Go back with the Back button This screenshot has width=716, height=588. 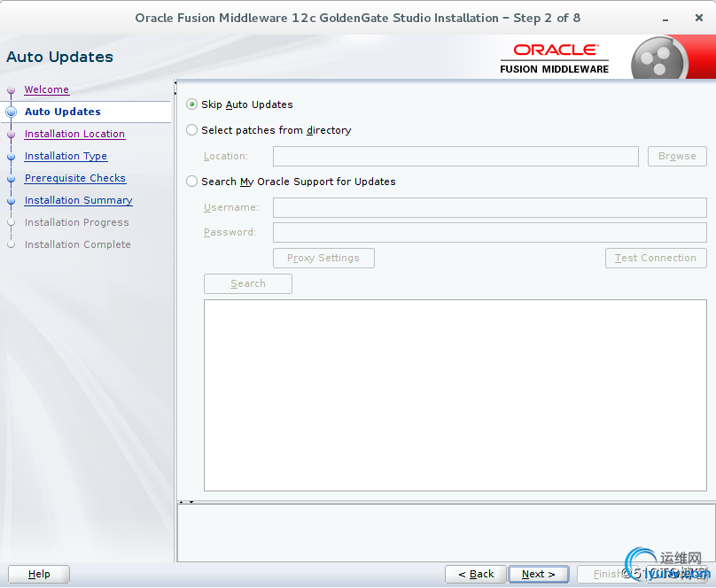click(476, 574)
